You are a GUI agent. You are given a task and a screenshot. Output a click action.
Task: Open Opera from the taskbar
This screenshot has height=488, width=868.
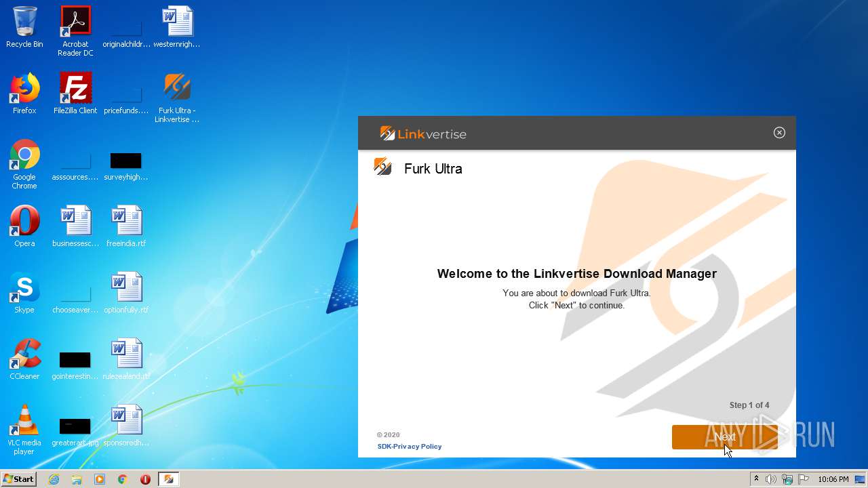tap(145, 479)
